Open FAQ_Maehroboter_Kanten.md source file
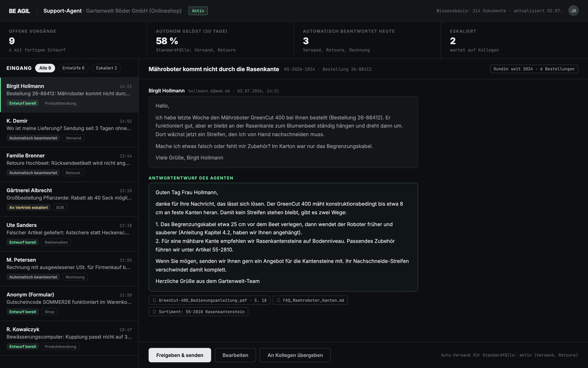The image size is (588, 368). pos(310,300)
